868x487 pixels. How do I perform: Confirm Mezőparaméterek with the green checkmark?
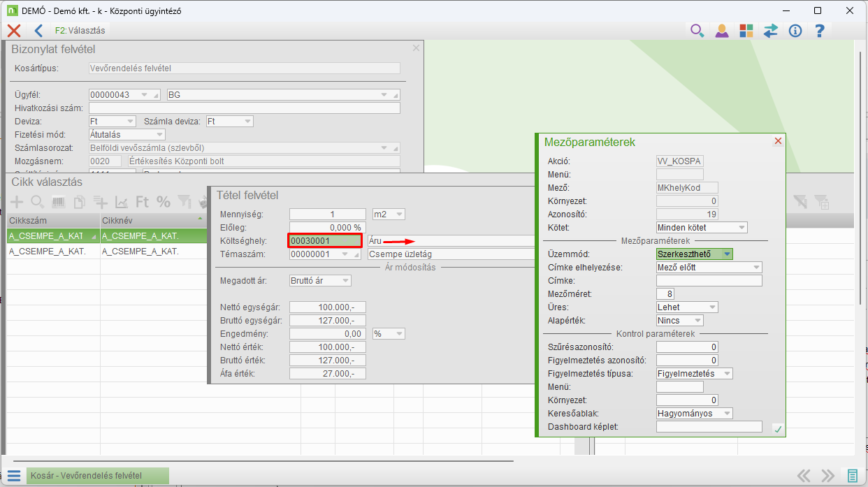pos(777,429)
